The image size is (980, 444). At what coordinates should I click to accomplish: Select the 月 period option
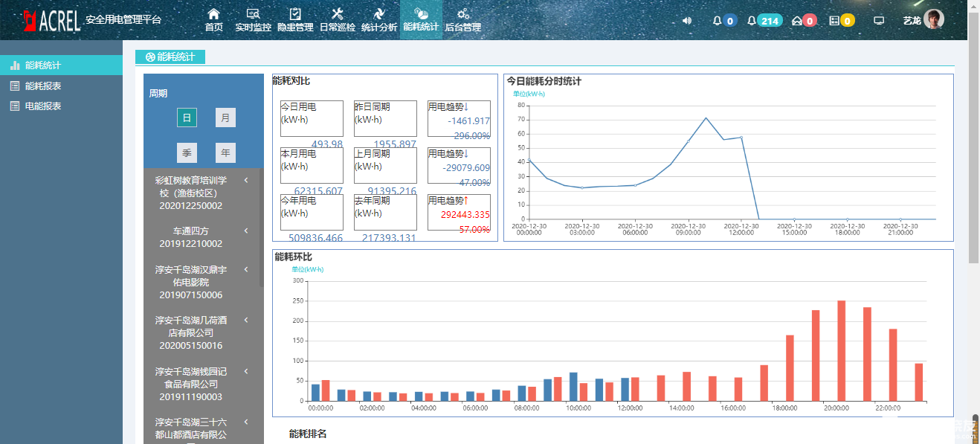click(225, 118)
